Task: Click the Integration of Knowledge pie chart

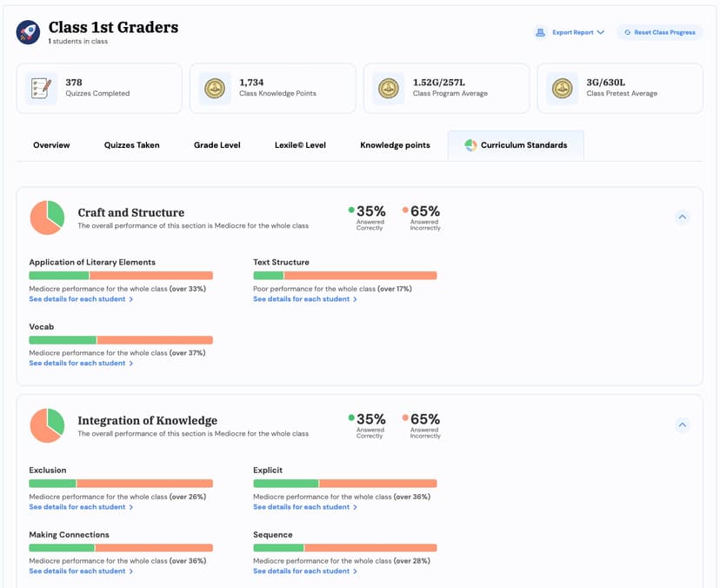Action: point(47,425)
